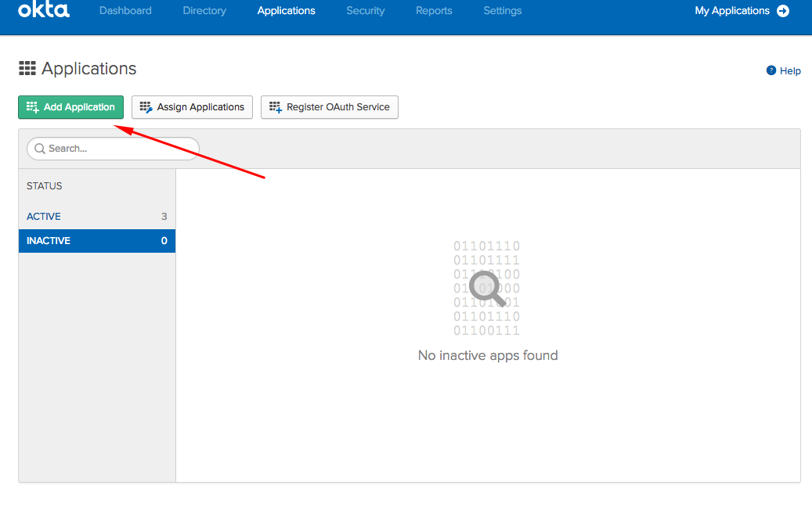The image size is (812, 507).
Task: Select the ACTIVE status filter
Action: (x=44, y=216)
